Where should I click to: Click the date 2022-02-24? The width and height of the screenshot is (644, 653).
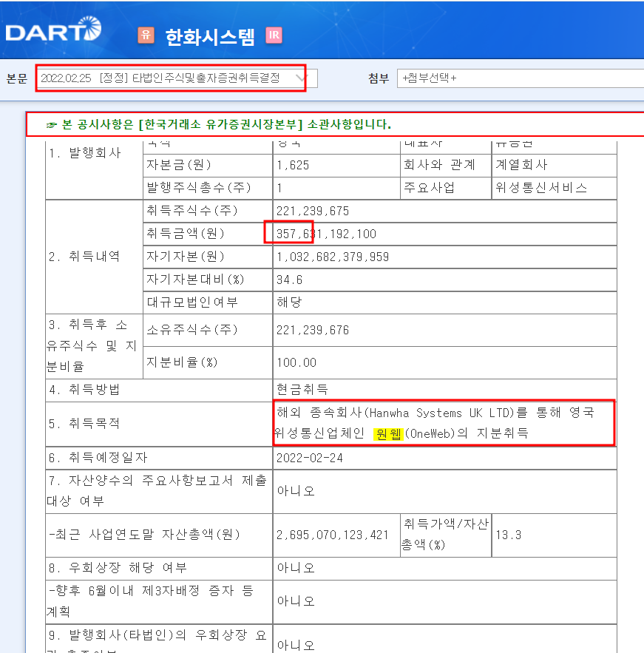(x=309, y=458)
